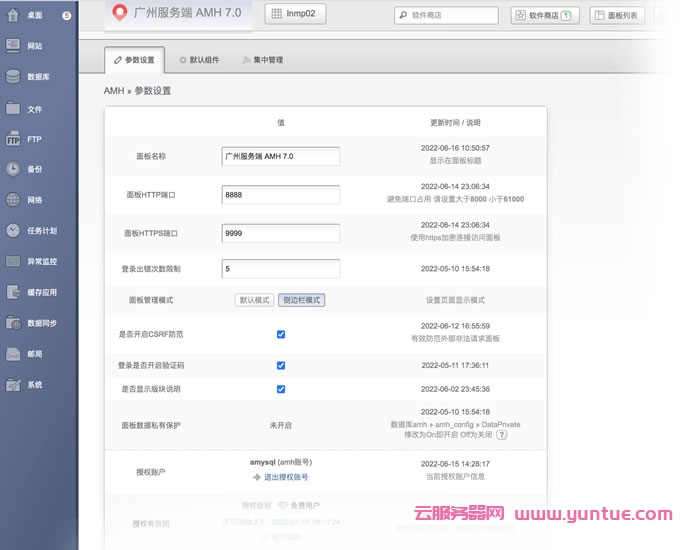Select 默认模式 panel management mode
Viewport: 700px width, 550px height.
click(254, 300)
